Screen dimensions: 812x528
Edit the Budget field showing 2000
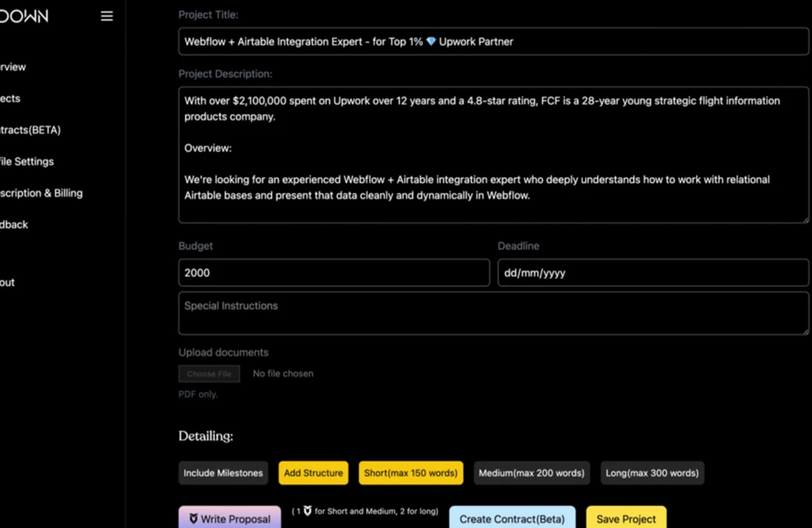(334, 273)
